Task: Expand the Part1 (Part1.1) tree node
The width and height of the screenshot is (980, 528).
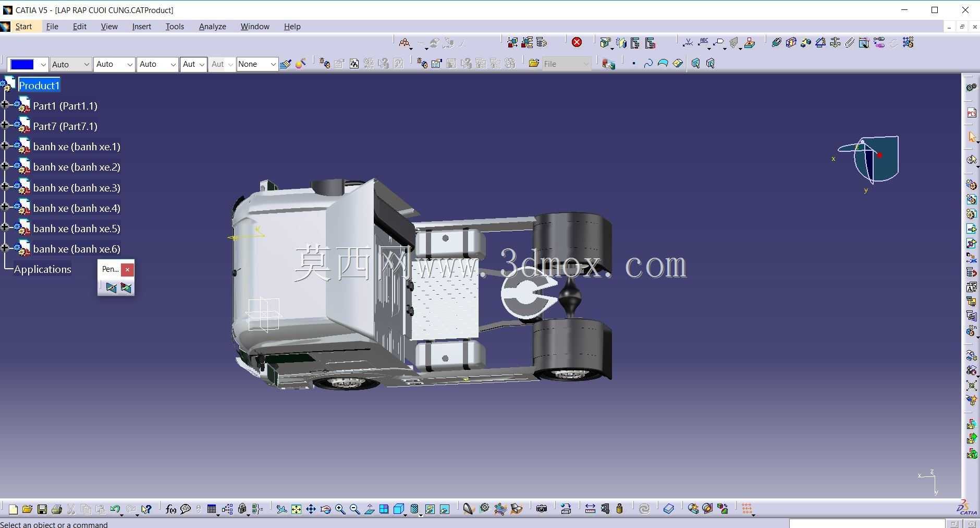Action: [5, 105]
